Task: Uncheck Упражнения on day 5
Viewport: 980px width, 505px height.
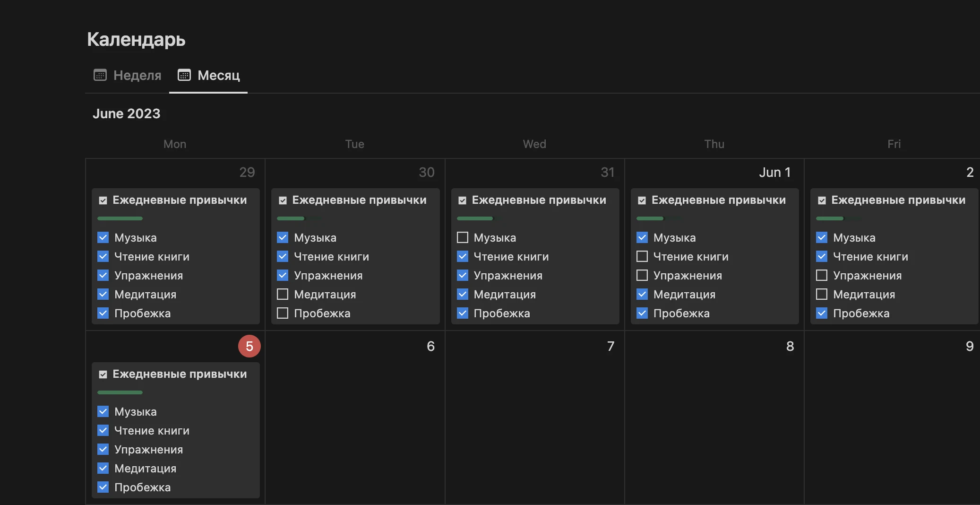Action: point(103,449)
